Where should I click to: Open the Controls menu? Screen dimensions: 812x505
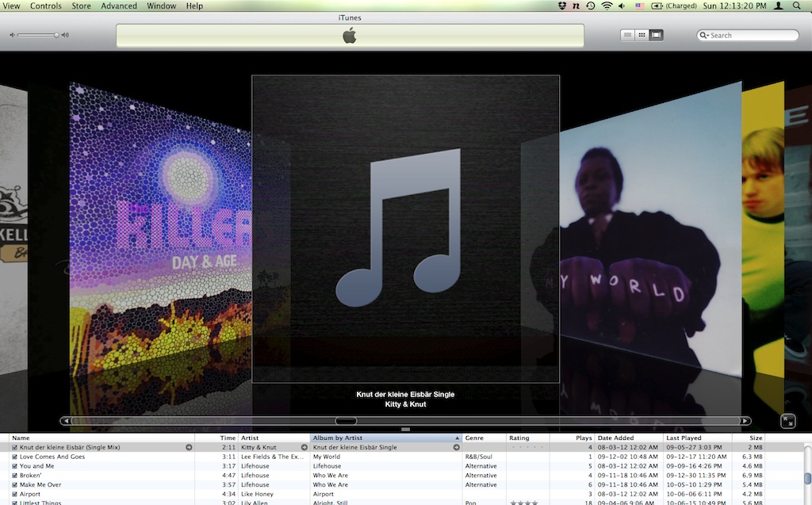tap(45, 6)
